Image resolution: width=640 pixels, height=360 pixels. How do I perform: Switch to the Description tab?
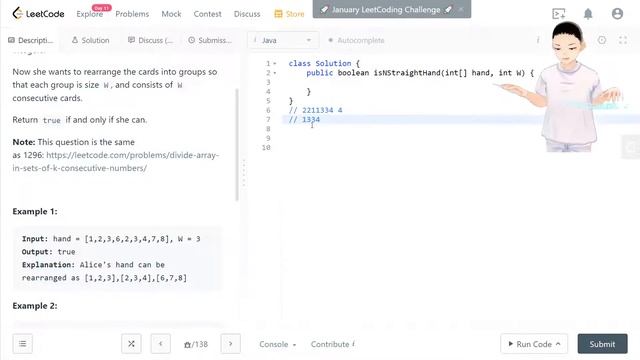31,40
